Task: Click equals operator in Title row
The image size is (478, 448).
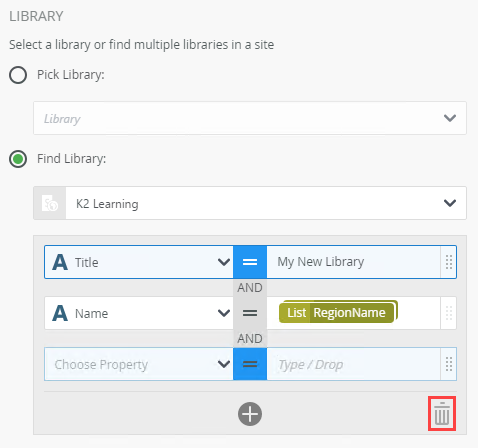Action: tap(250, 262)
